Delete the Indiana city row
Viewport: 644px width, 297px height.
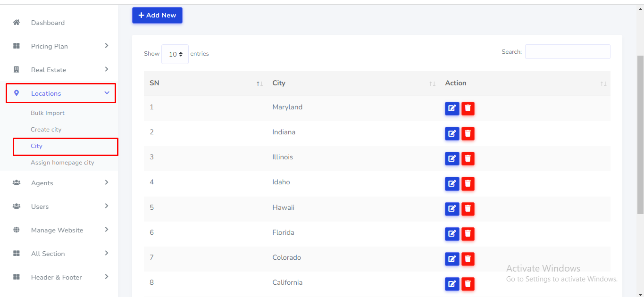pyautogui.click(x=468, y=133)
